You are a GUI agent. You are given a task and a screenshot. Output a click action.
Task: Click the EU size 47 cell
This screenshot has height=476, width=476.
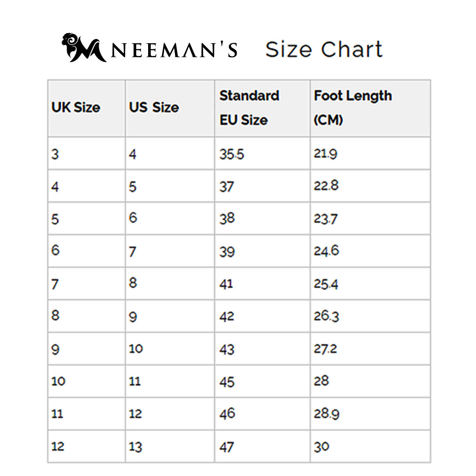click(227, 446)
